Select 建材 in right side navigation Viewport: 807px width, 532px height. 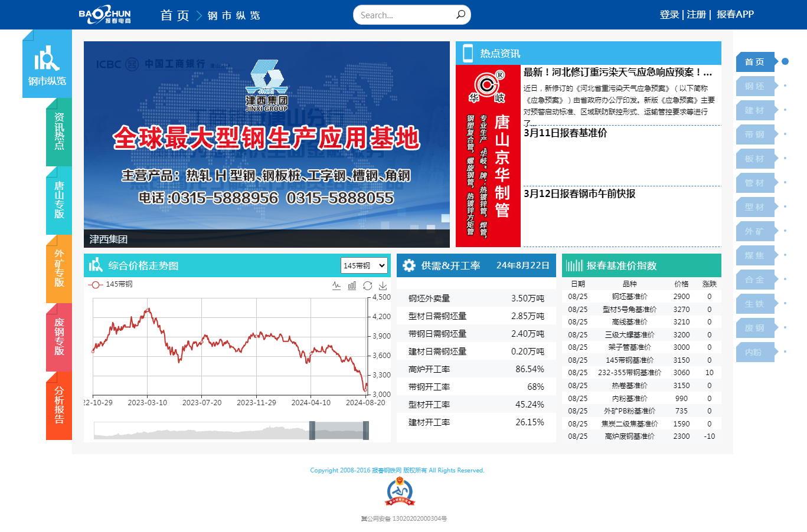pyautogui.click(x=755, y=110)
